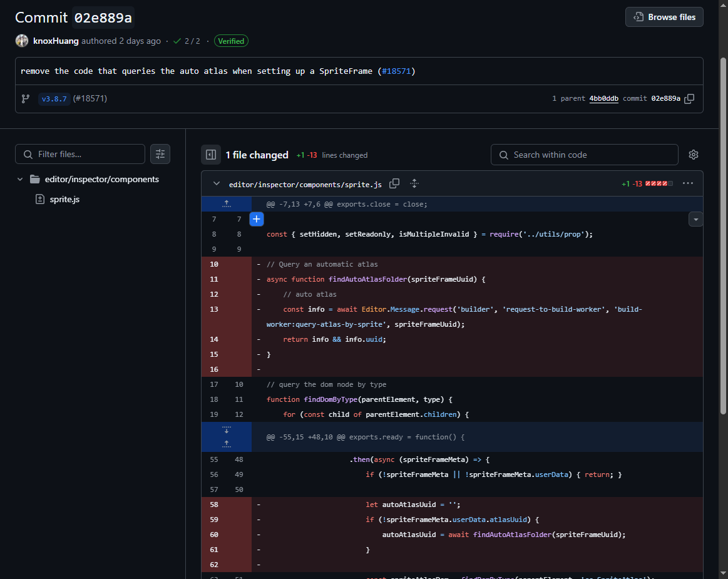The width and height of the screenshot is (728, 579).
Task: Focus the Search within code field
Action: point(584,155)
